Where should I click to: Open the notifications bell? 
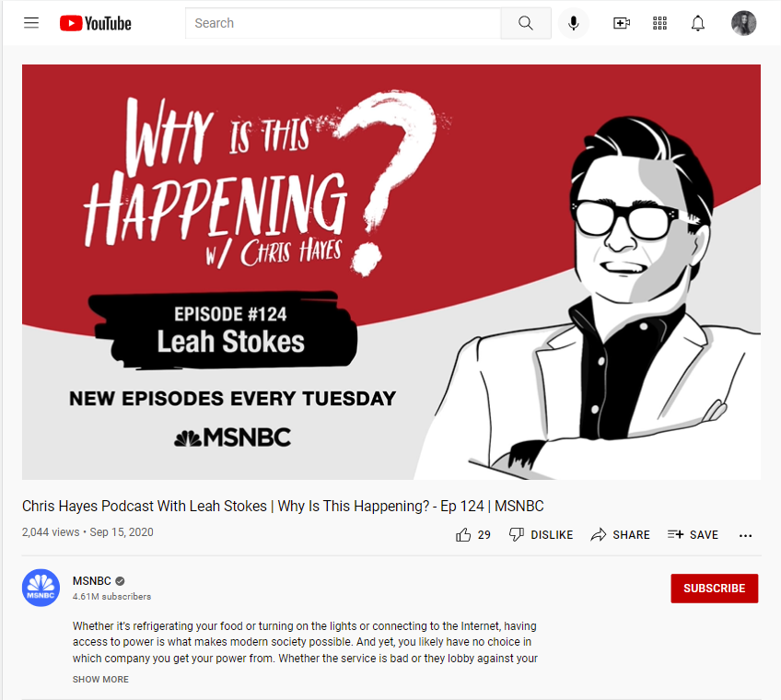(x=698, y=23)
